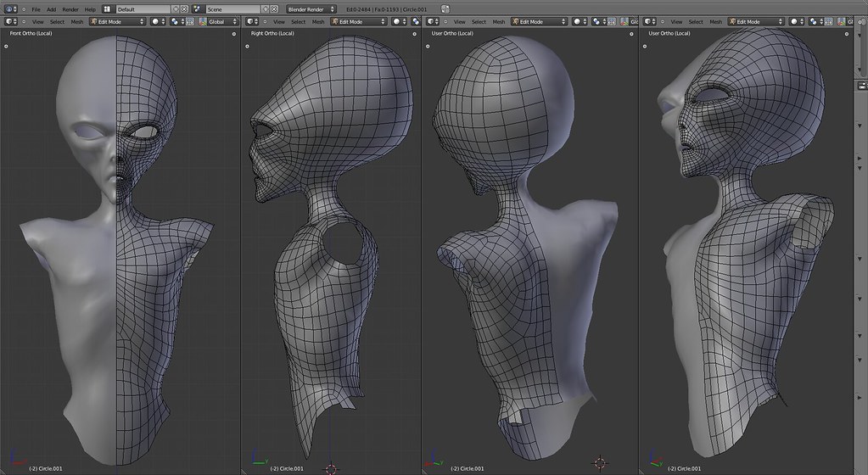This screenshot has width=868, height=475.
Task: Open the Render menu
Action: click(70, 8)
